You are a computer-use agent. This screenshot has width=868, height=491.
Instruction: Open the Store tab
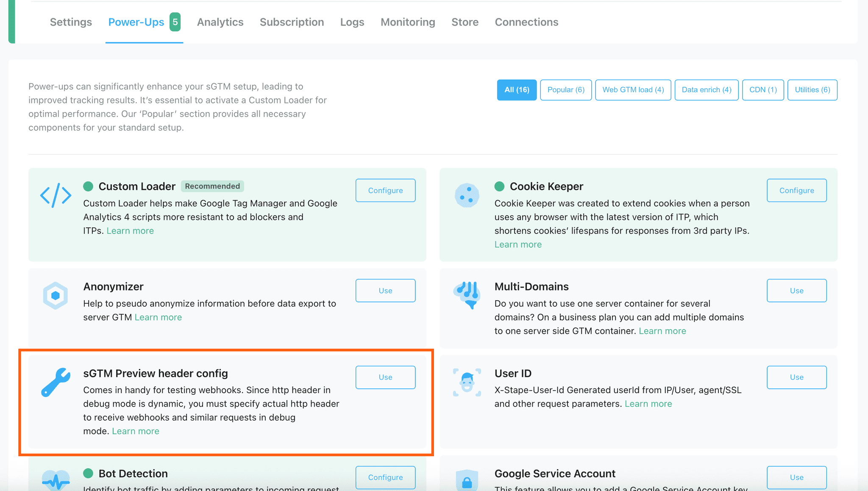(465, 22)
